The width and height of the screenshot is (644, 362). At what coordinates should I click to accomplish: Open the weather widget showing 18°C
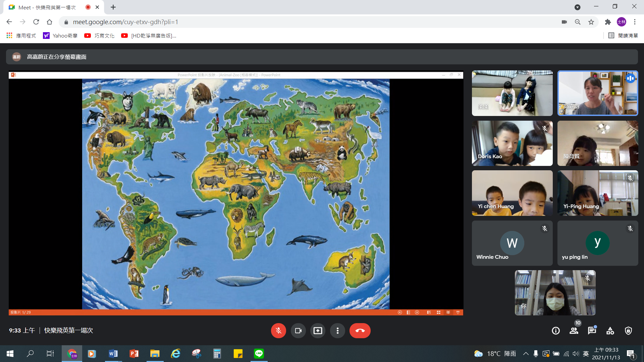point(495,354)
